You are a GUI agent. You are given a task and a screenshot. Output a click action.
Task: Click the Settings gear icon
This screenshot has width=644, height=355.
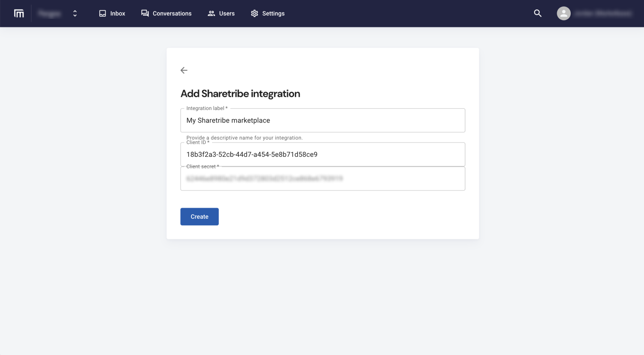(x=255, y=14)
